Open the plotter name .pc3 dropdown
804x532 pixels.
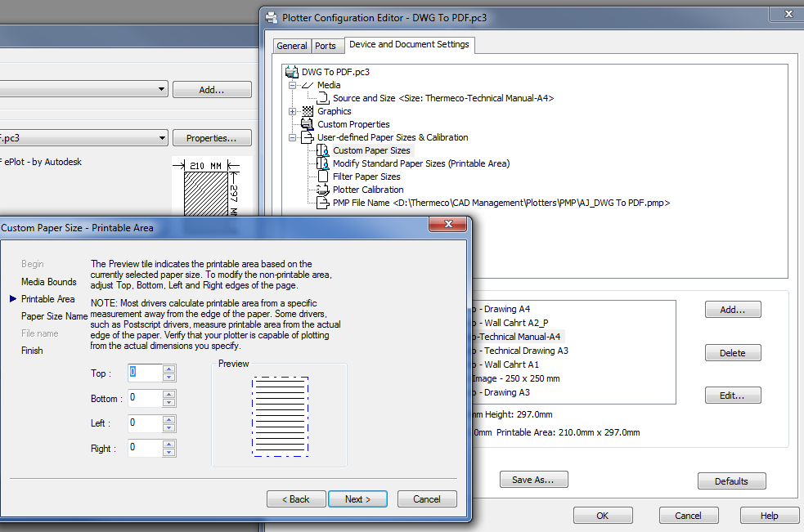[162, 138]
